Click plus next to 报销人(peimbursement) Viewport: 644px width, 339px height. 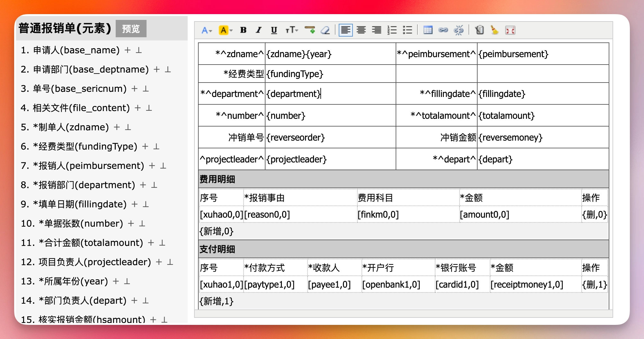[152, 166]
